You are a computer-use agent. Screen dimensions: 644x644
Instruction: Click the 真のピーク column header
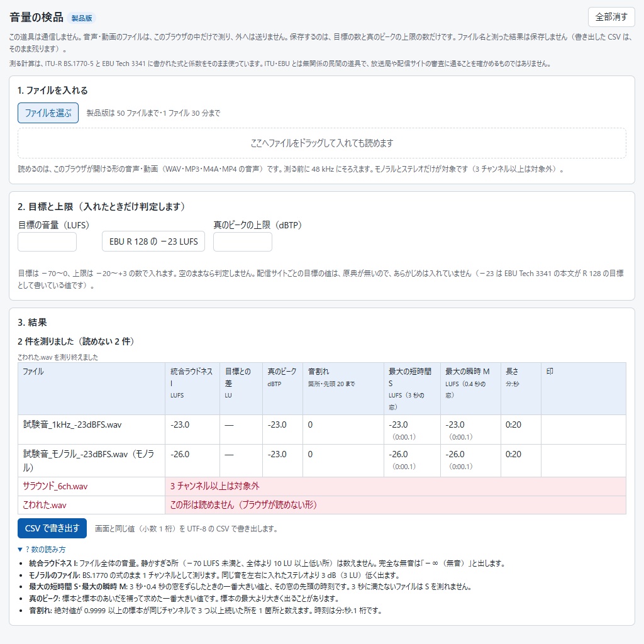[x=282, y=389]
